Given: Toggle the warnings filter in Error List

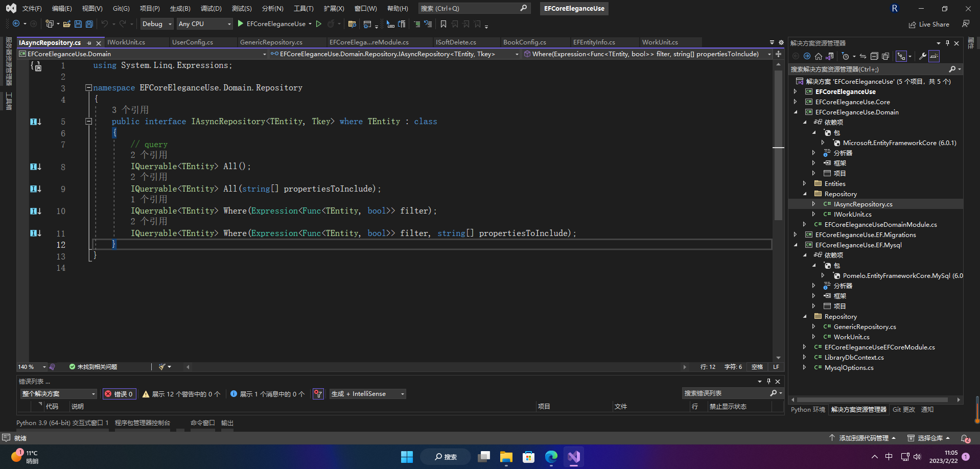Looking at the screenshot, I should [181, 394].
